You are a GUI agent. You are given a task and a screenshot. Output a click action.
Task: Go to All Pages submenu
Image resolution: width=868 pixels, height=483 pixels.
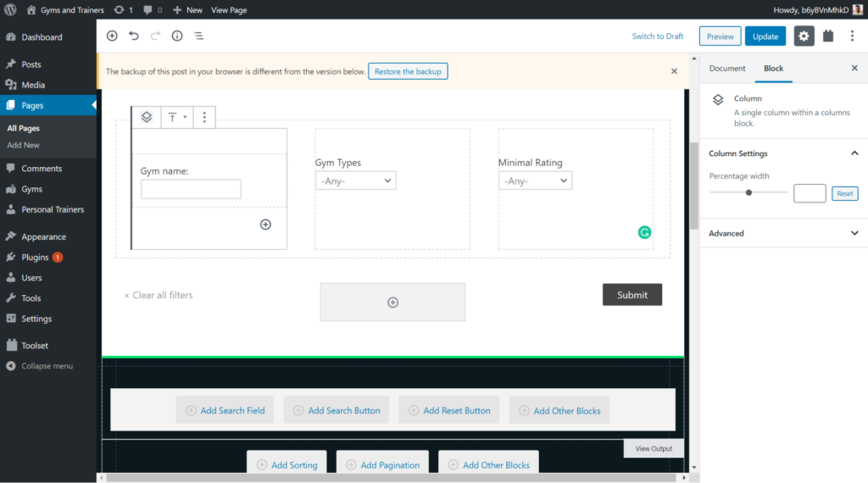pos(23,128)
